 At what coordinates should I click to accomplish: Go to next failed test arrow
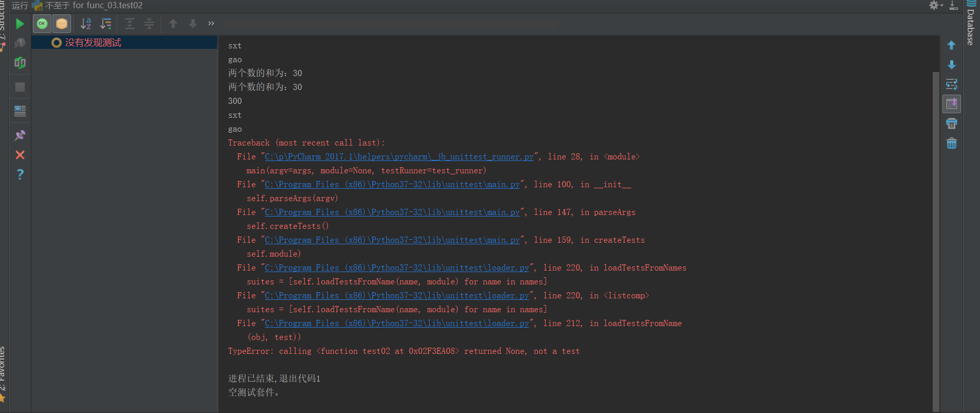[193, 24]
